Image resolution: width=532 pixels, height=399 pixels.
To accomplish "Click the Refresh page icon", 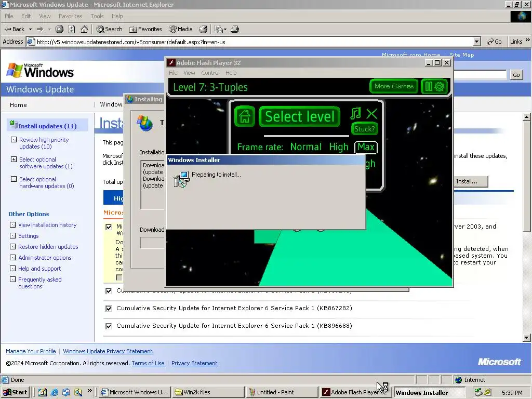I will click(x=72, y=29).
